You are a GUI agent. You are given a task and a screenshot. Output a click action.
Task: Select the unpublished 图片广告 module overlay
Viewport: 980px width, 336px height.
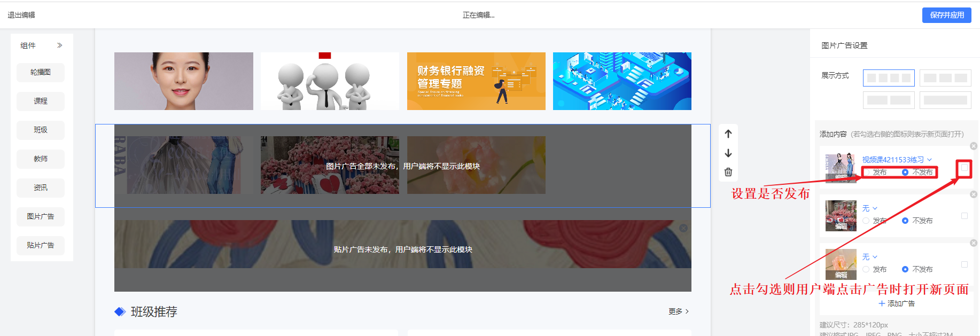point(403,166)
